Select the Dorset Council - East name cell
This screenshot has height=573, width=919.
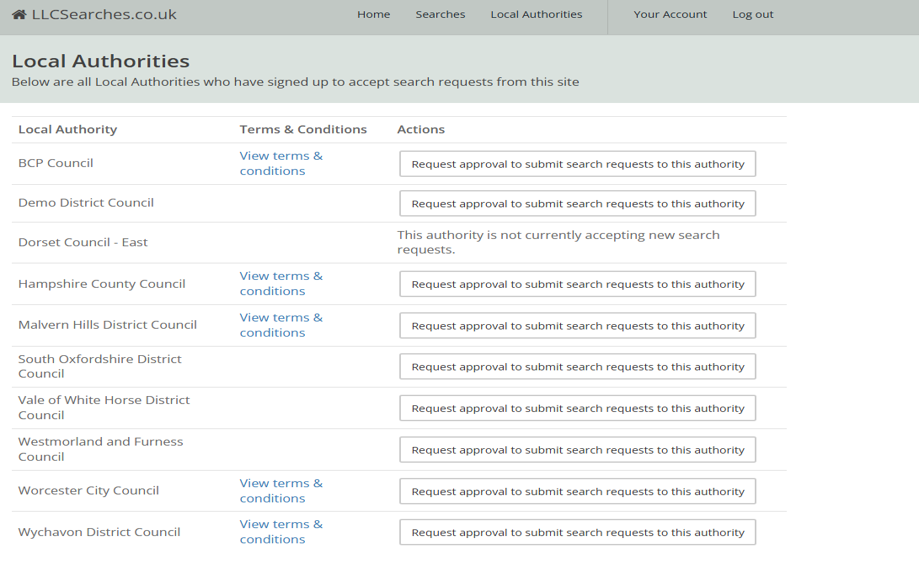[83, 243]
